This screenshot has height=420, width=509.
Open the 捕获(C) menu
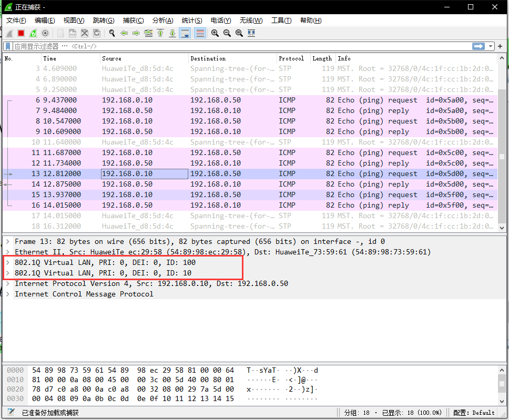(133, 21)
